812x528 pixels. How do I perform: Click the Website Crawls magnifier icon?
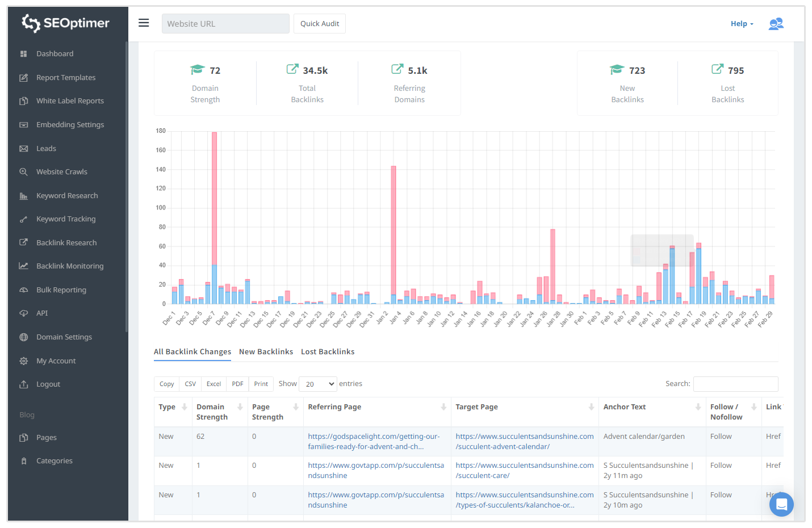point(24,172)
